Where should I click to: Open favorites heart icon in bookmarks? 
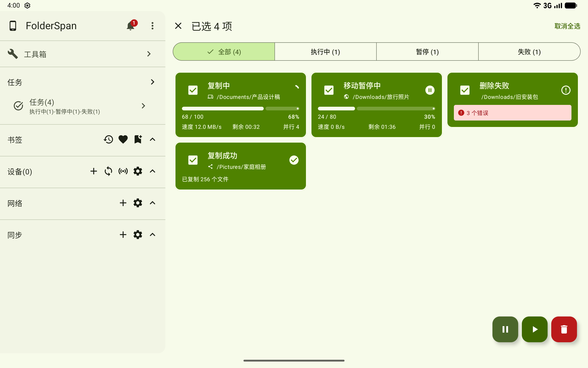pos(123,139)
